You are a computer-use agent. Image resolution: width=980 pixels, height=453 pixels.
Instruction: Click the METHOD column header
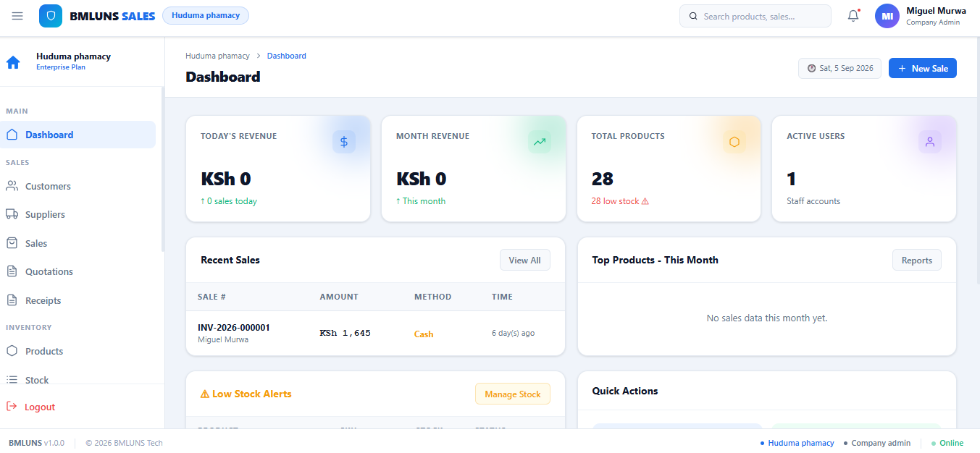tap(432, 297)
